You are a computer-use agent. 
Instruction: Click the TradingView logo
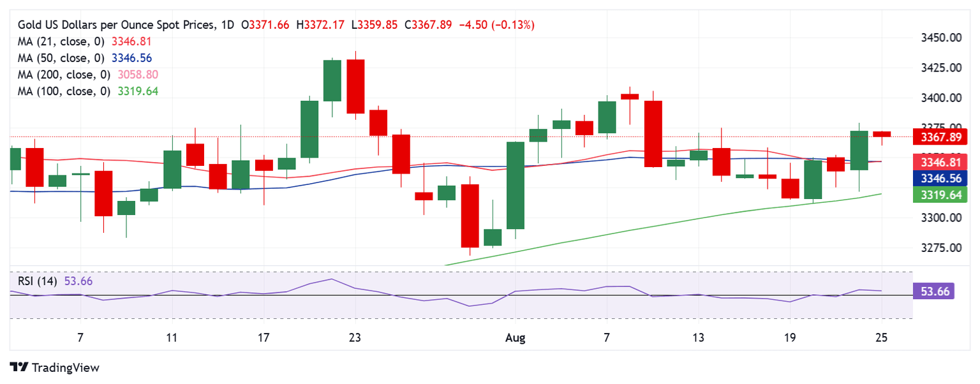pyautogui.click(x=55, y=367)
